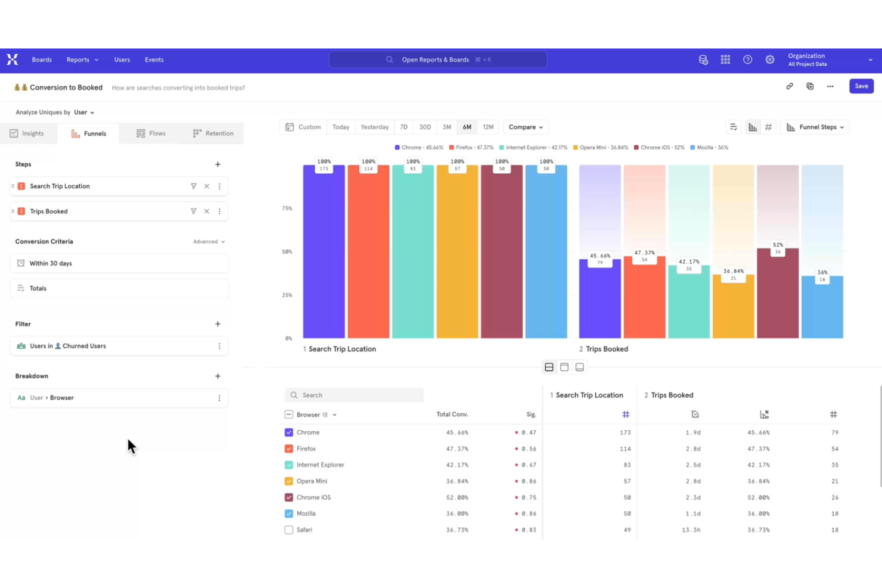Open the three-dot overflow menu icon
Viewport: 882px width, 588px height.
(830, 86)
